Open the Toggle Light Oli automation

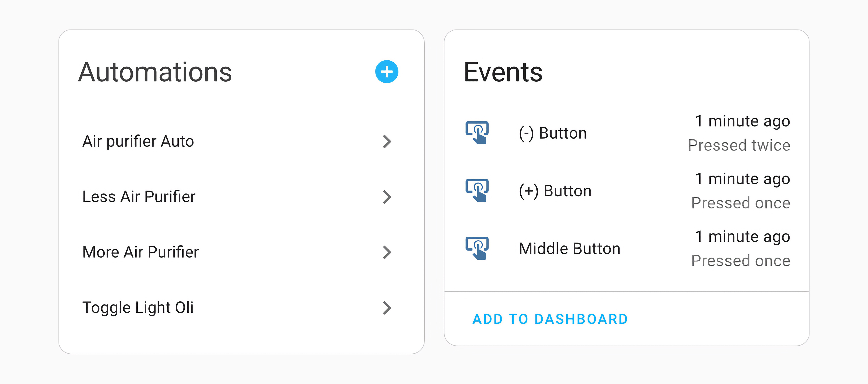(x=241, y=308)
